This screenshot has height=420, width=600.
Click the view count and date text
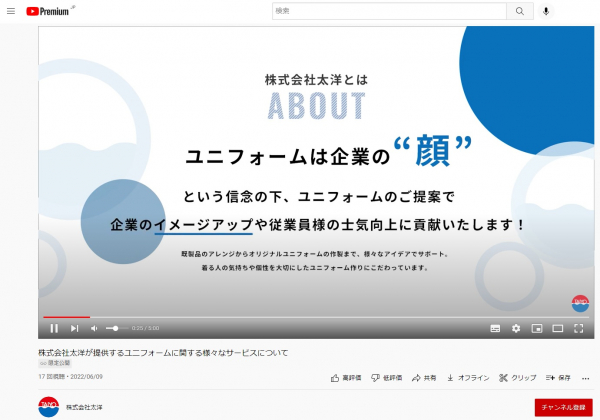coord(70,377)
